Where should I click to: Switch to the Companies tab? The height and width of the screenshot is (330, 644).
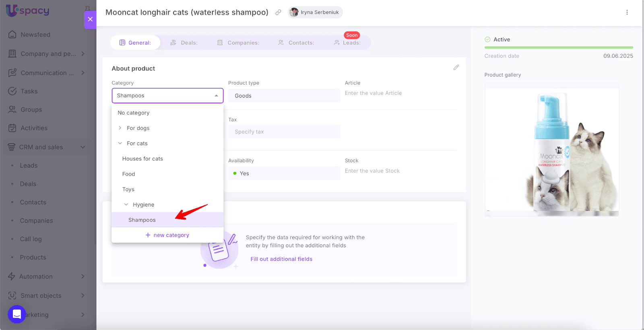pos(238,43)
